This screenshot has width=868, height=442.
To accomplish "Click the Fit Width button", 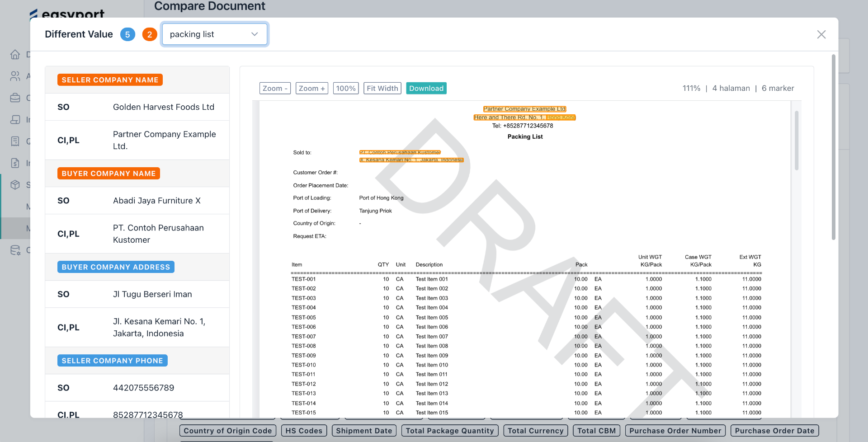I will [382, 88].
